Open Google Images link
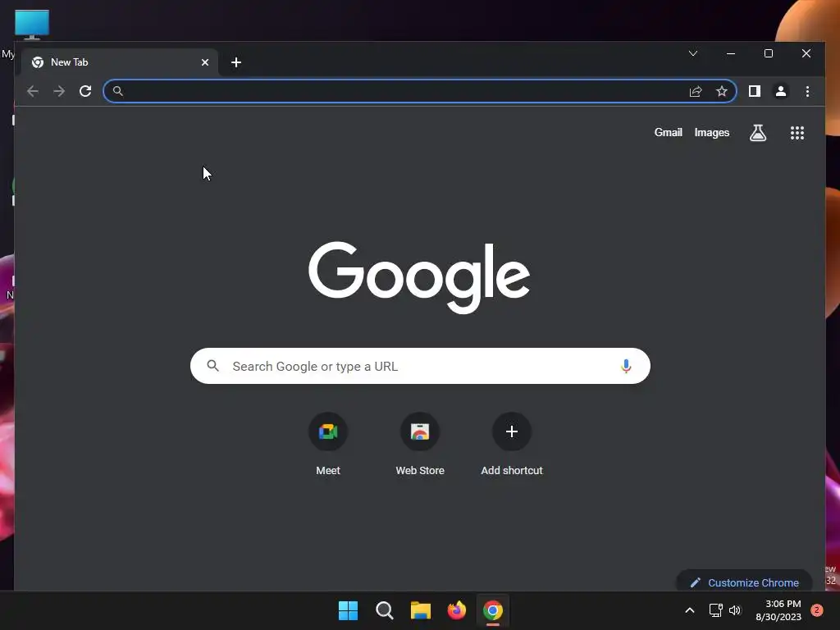 pos(711,132)
